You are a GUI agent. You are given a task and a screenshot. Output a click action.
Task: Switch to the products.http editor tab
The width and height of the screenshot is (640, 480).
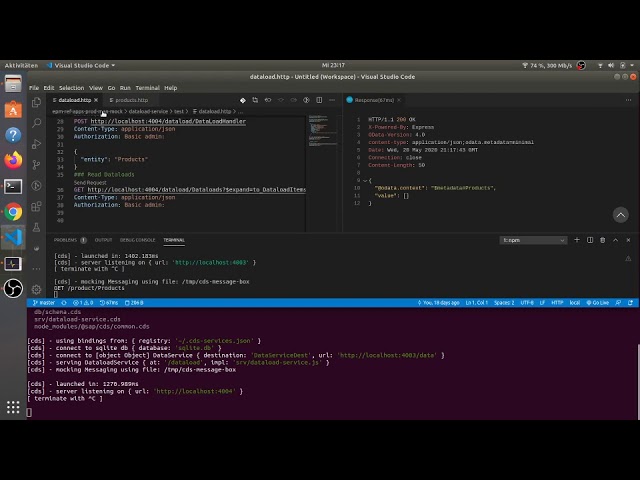pyautogui.click(x=129, y=100)
